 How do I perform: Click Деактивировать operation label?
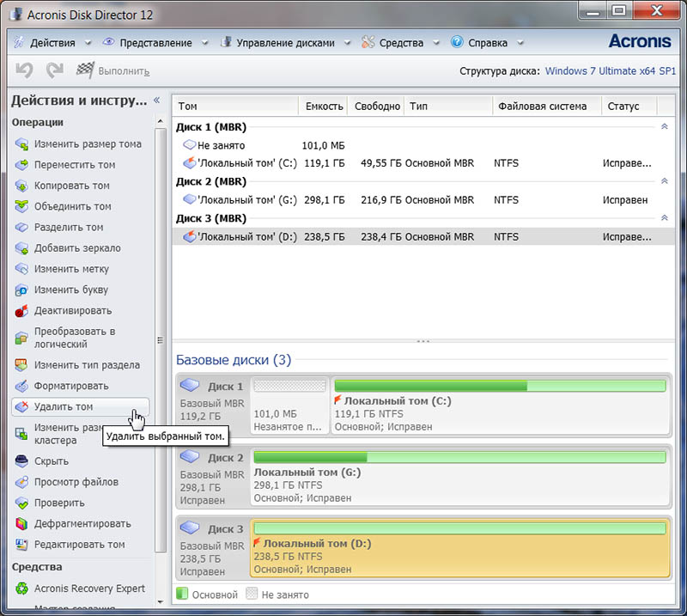[x=73, y=311]
